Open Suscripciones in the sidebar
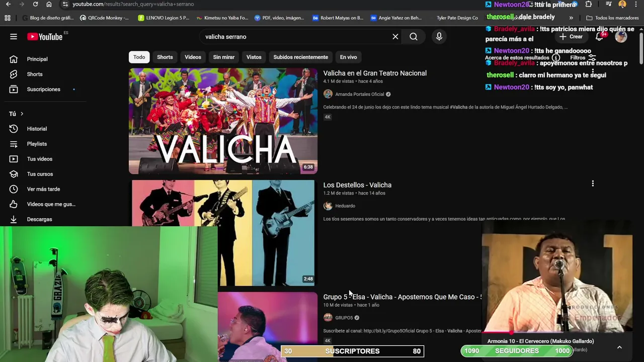 click(x=43, y=89)
